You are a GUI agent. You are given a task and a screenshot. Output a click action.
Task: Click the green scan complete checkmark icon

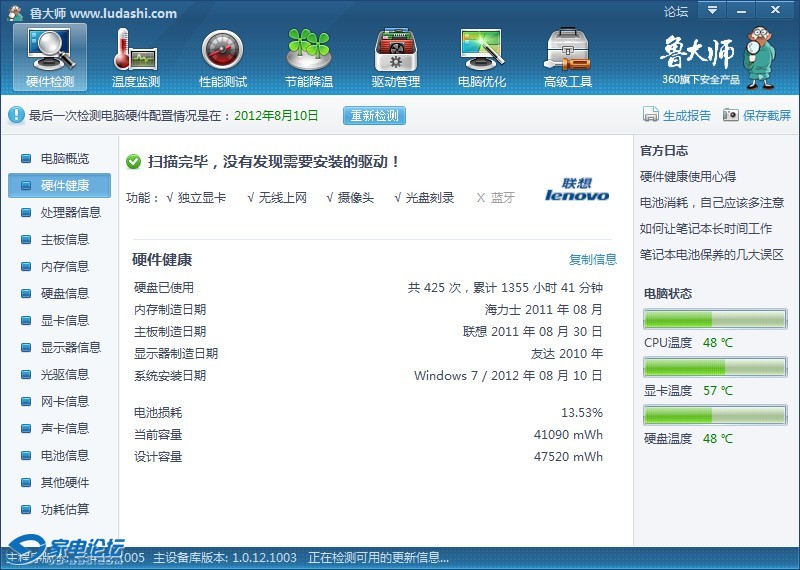click(x=133, y=162)
